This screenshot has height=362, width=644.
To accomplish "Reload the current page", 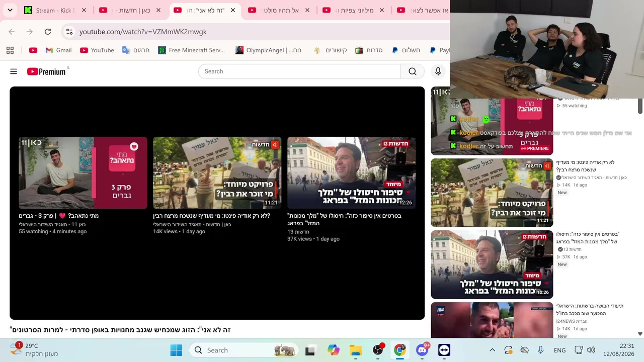I will click(x=48, y=32).
